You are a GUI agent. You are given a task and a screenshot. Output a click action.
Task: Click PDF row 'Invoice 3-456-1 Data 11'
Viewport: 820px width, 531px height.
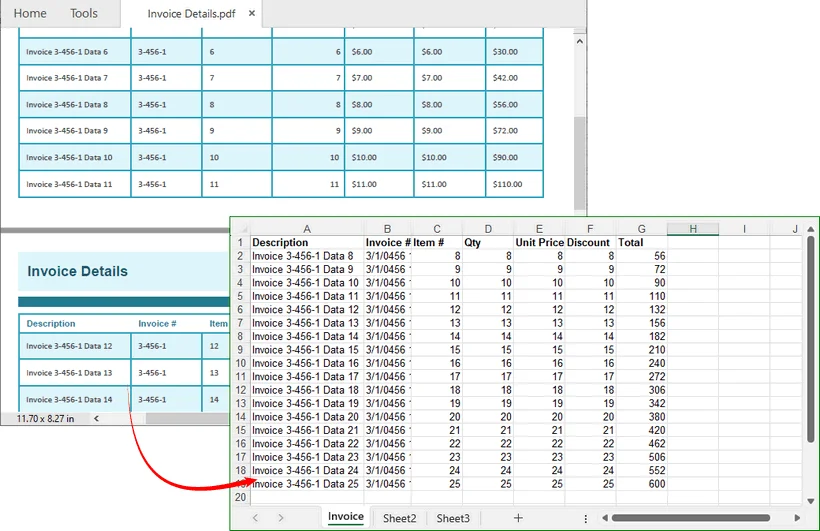click(x=281, y=184)
